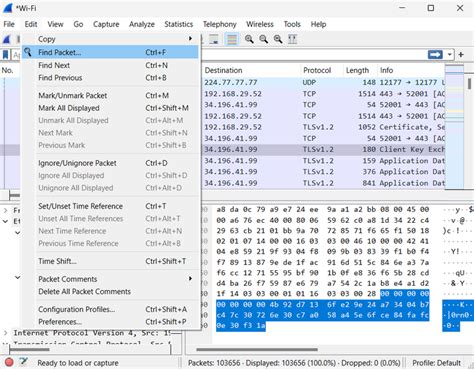Screen dimensions: 474x369
Task: Click the Find Packet magnifier icon
Action: click(28, 52)
